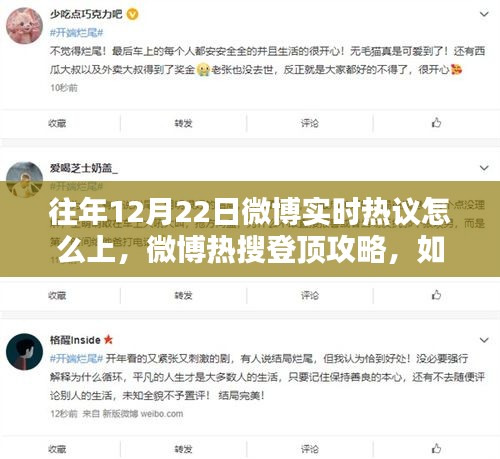Open the 格醒Inside dark avatar
This screenshot has width=500, height=459.
(x=24, y=352)
